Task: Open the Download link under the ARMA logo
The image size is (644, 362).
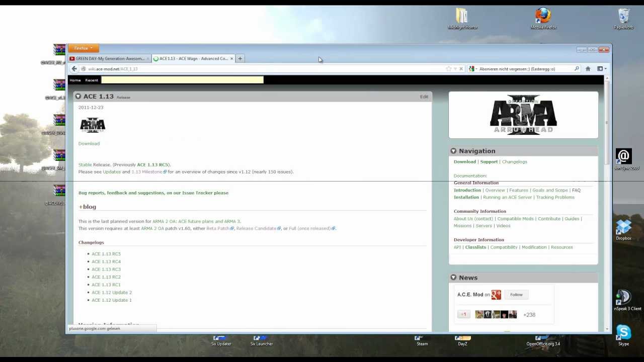Action: point(89,144)
